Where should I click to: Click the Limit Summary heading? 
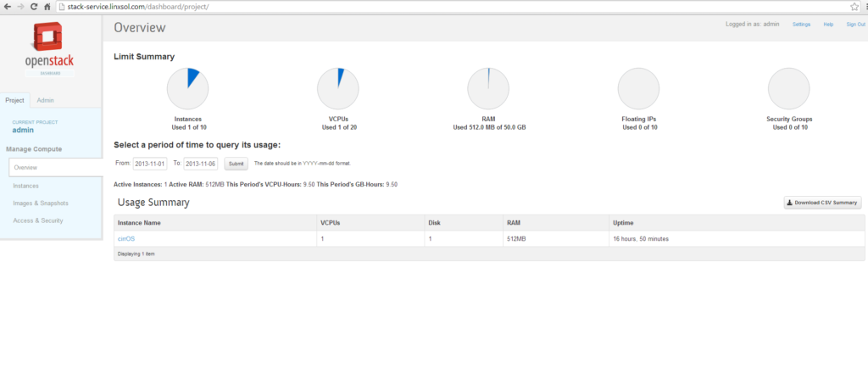pyautogui.click(x=144, y=57)
